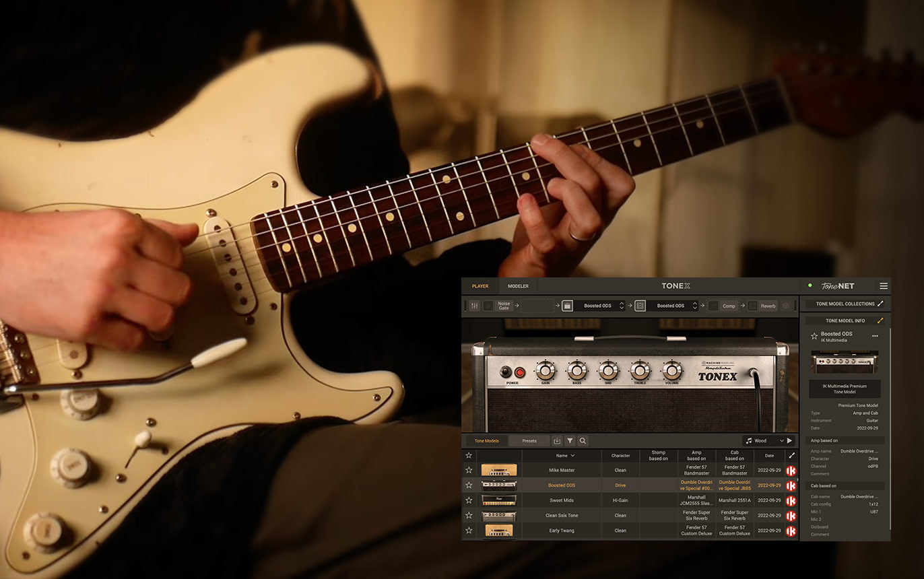Viewport: 924px width, 579px height.
Task: Play the Wood demo loop
Action: tap(789, 441)
